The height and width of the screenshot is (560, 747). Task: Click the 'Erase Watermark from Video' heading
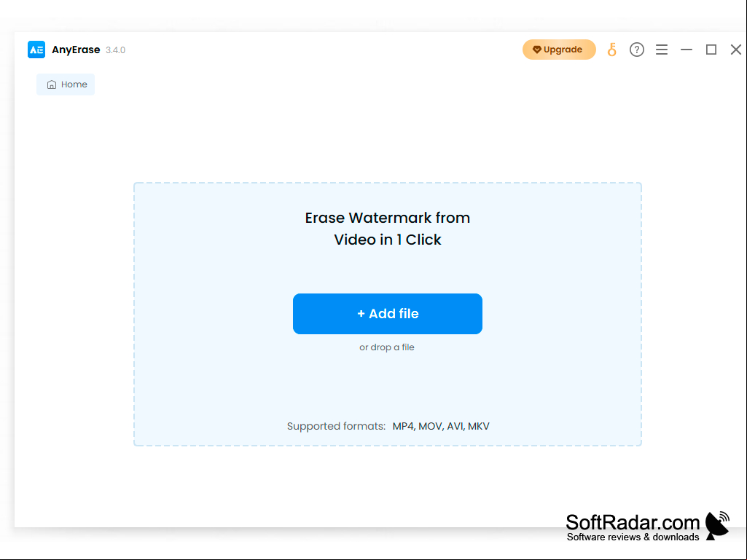point(387,229)
